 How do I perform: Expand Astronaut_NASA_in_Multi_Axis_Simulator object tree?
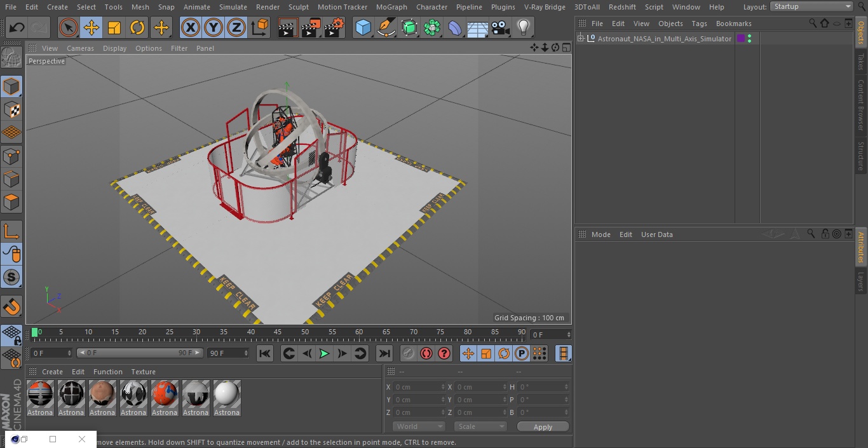[580, 39]
